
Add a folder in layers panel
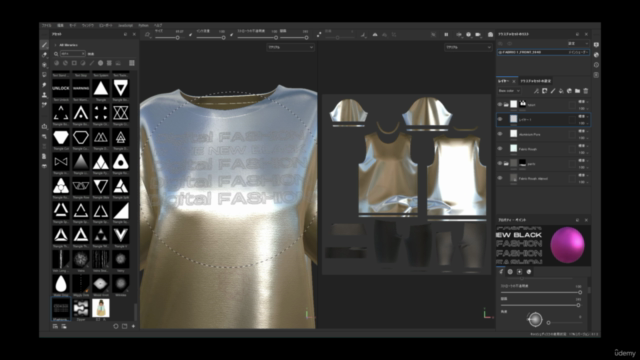tap(577, 91)
